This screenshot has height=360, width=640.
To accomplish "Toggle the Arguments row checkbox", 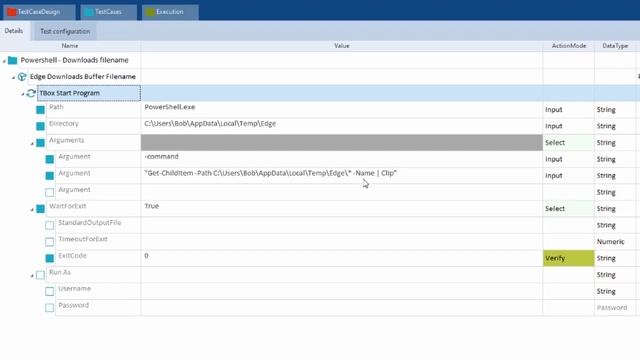I will click(40, 143).
